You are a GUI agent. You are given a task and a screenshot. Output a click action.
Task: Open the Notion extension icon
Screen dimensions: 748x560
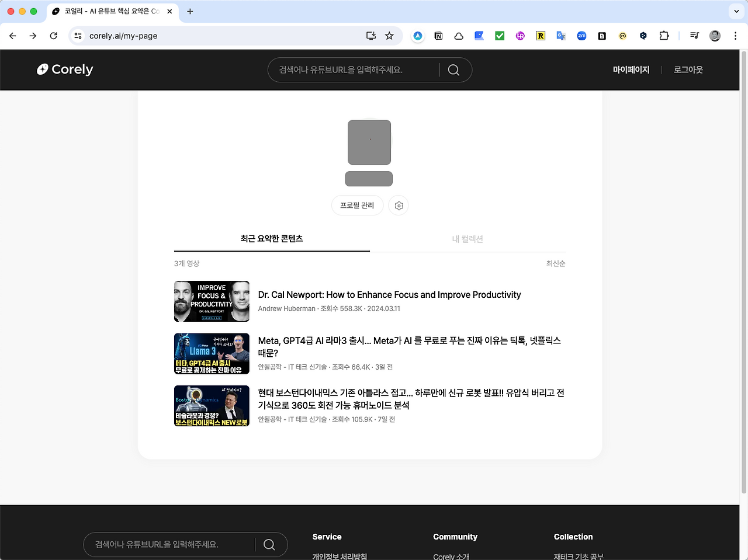(438, 36)
